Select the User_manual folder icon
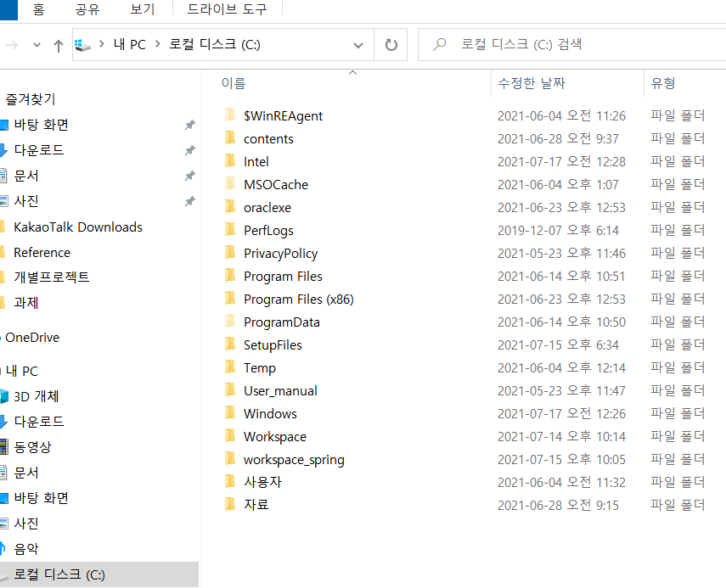The image size is (726, 588). point(229,390)
